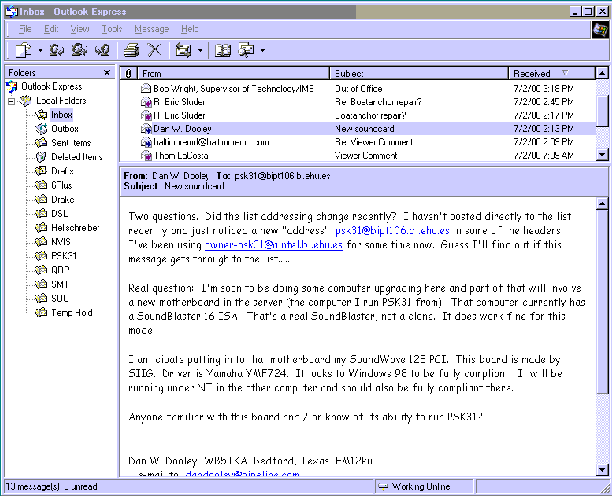Screen dimensions: 612x496
Task: Open the Edit menu
Action: pos(51,29)
